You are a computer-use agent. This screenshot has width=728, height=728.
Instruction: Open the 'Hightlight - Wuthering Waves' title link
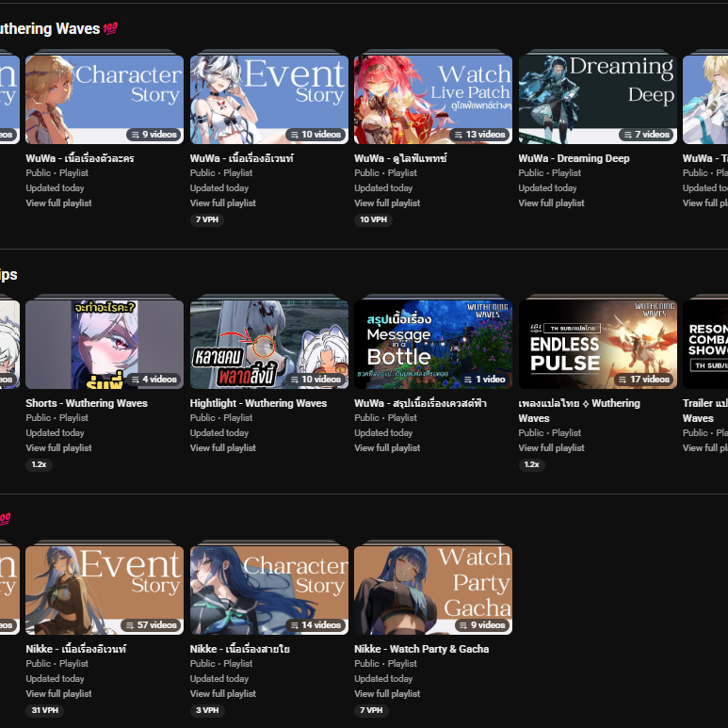[x=258, y=403]
